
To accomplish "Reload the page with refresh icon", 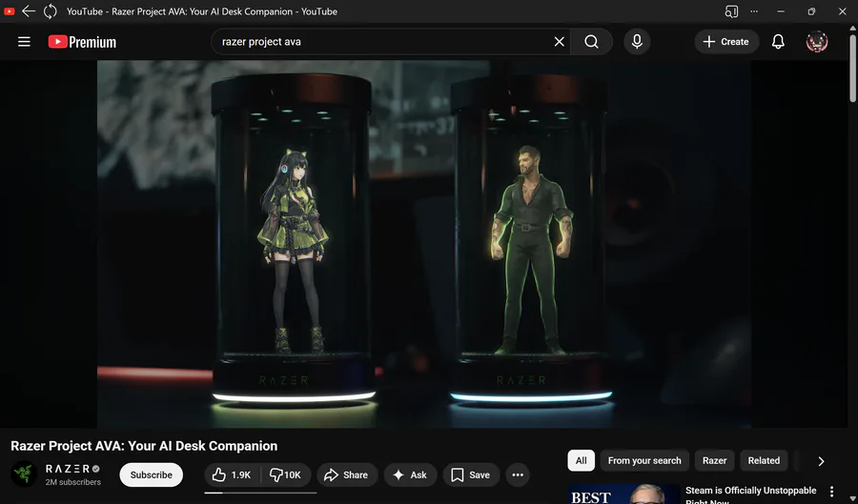I will pos(50,10).
